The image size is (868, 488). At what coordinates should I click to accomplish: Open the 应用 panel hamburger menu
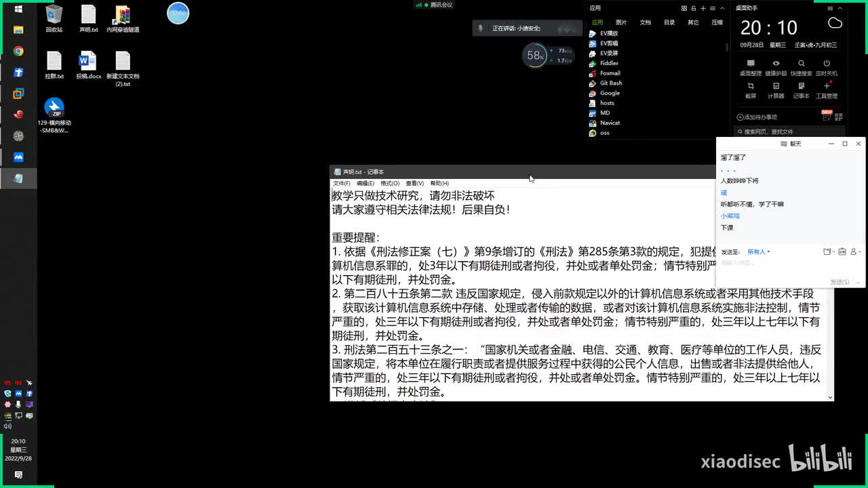(x=713, y=8)
